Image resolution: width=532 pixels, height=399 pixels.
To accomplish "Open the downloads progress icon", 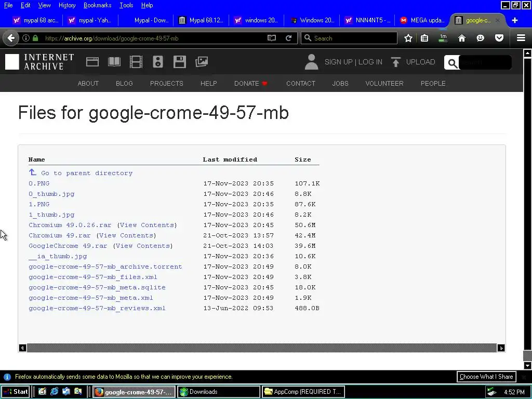I will (x=443, y=38).
